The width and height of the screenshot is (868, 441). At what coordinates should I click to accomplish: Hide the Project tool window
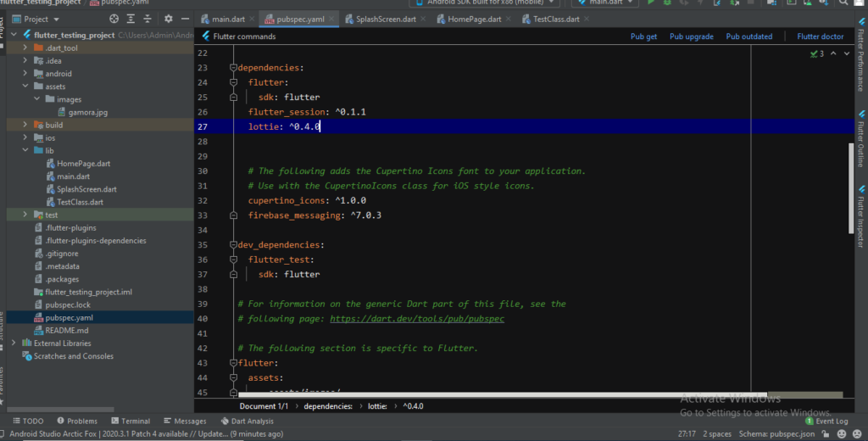tap(185, 19)
